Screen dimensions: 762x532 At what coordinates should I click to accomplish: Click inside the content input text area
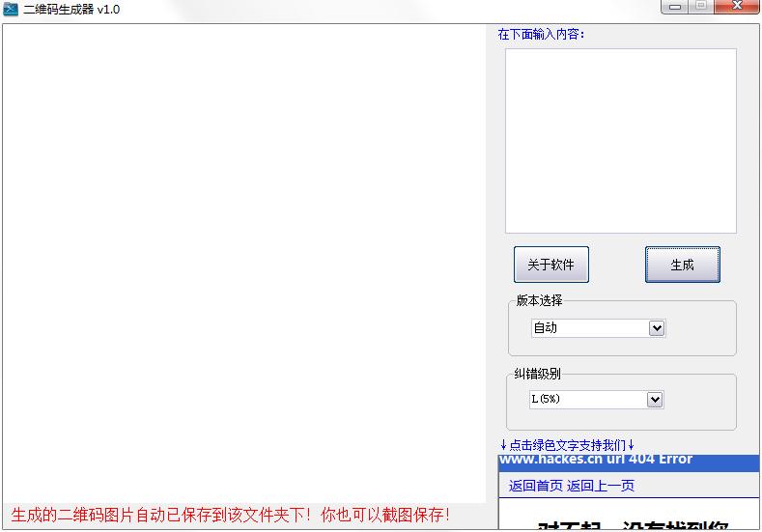[x=621, y=141]
